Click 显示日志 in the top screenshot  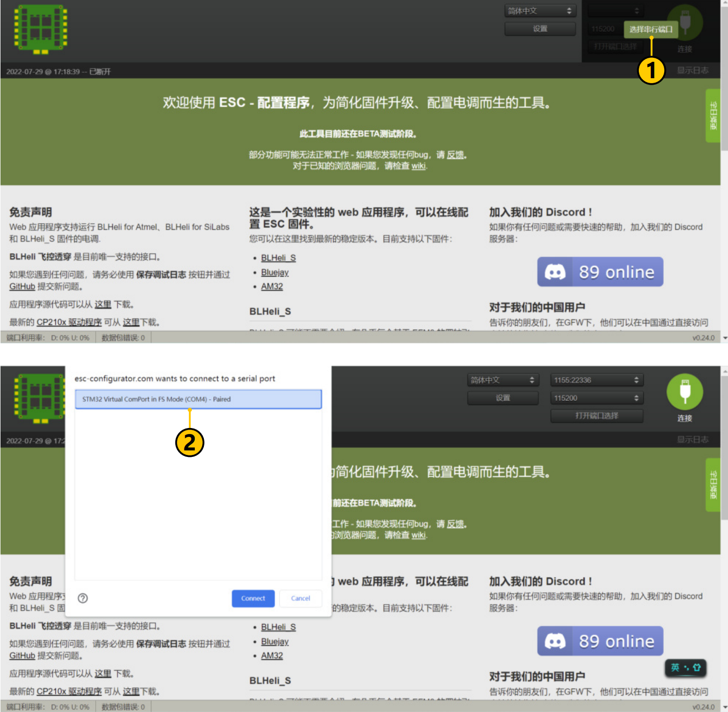tap(693, 70)
